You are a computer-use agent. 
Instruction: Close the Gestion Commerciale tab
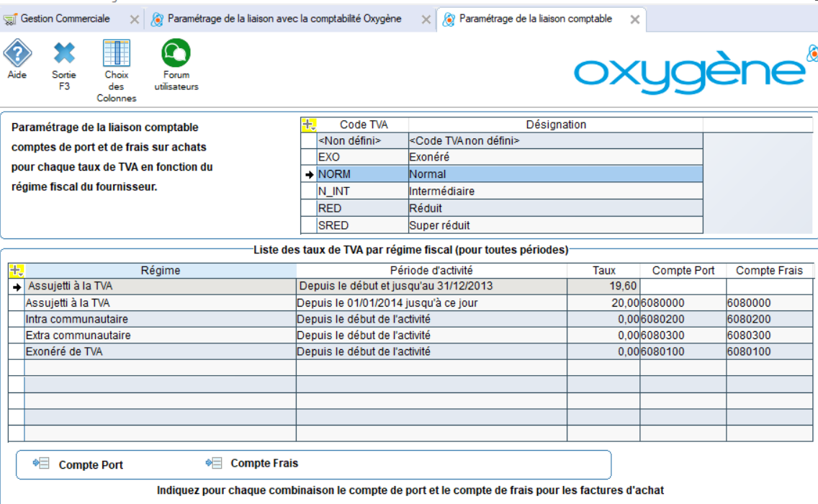[134, 19]
